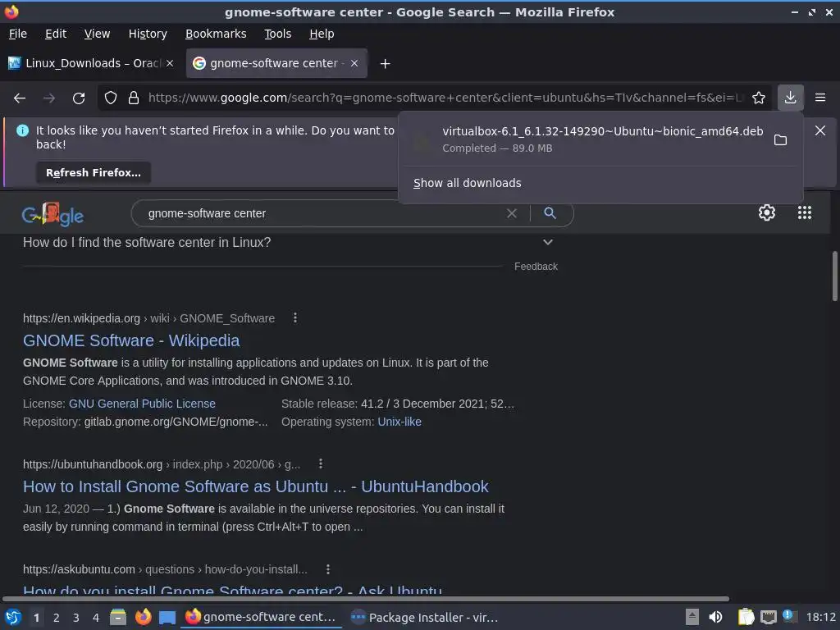Select the gnome-software center tab
Viewport: 840px width, 630px height.
tap(276, 63)
